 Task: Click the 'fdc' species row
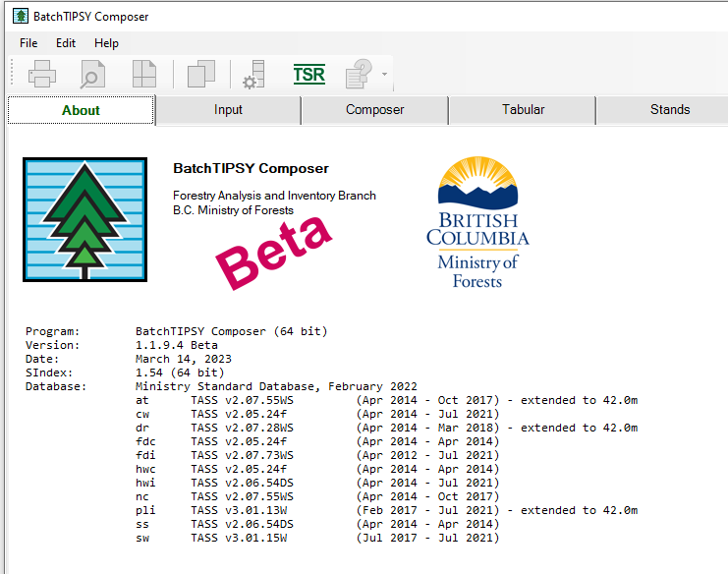point(317,441)
